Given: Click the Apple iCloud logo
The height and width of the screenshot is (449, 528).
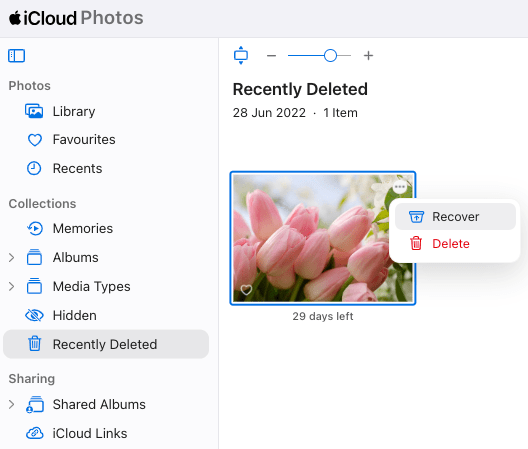Looking at the screenshot, I should (x=15, y=18).
